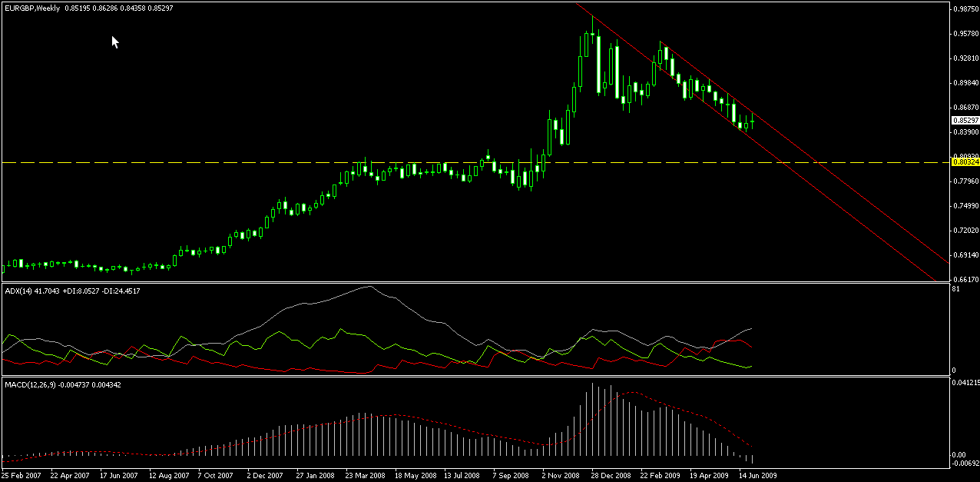Image resolution: width=980 pixels, height=482 pixels.
Task: Click the MACD scale value 0.041215
Action: point(965,381)
